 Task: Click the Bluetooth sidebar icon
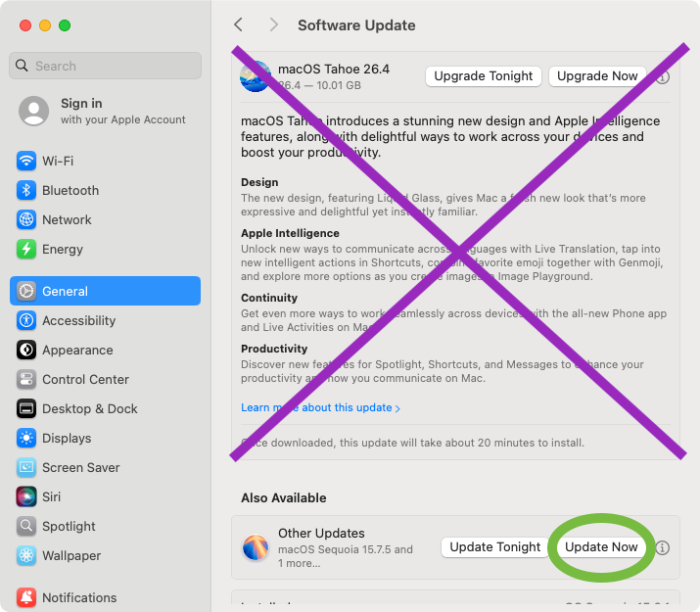pos(26,190)
